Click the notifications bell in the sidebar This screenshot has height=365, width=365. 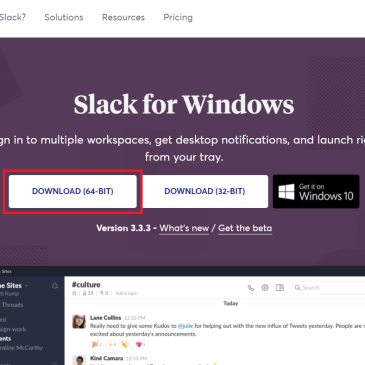point(55,286)
